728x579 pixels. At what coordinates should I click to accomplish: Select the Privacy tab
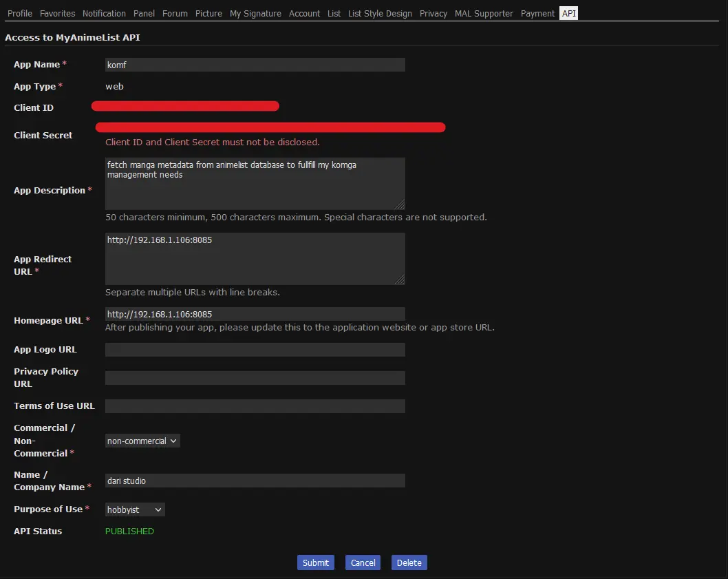tap(433, 13)
